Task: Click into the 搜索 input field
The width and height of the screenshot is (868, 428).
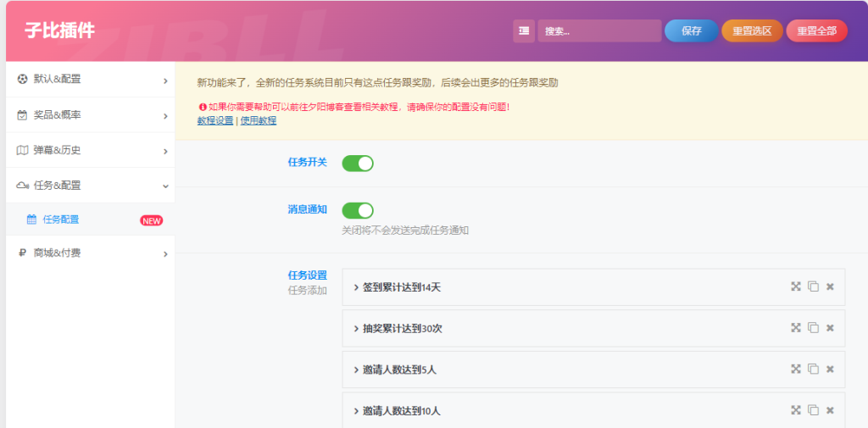Action: click(598, 31)
